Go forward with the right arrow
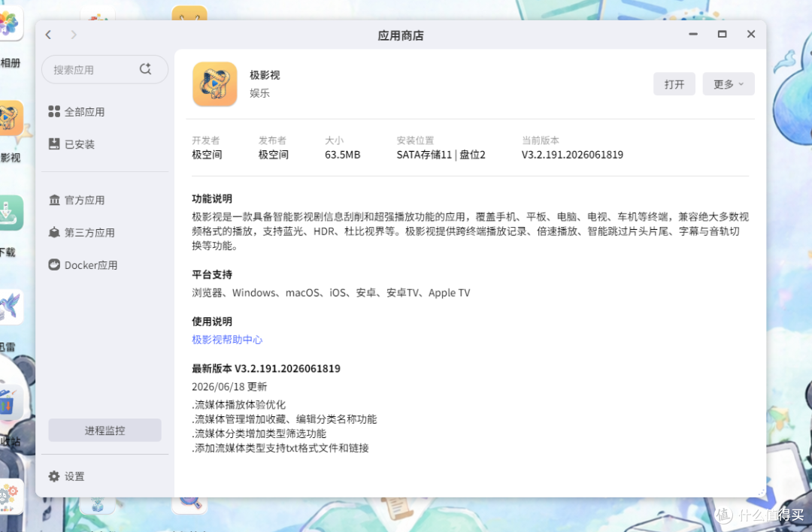Image resolution: width=812 pixels, height=532 pixels. (x=74, y=35)
